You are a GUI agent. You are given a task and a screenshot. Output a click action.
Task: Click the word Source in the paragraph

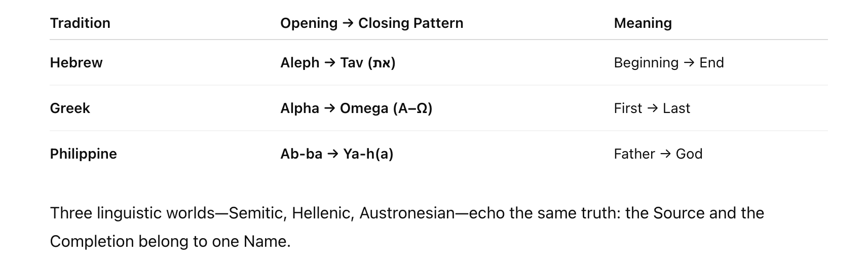(678, 213)
